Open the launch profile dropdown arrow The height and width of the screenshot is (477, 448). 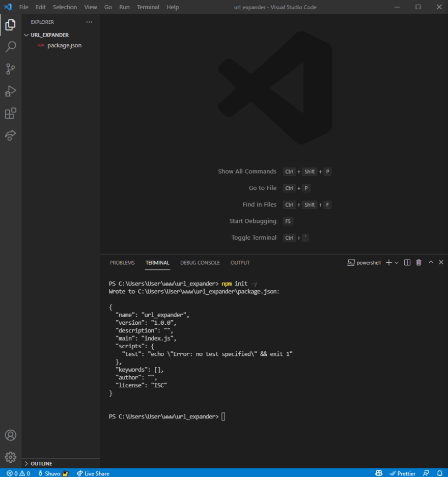pos(396,263)
